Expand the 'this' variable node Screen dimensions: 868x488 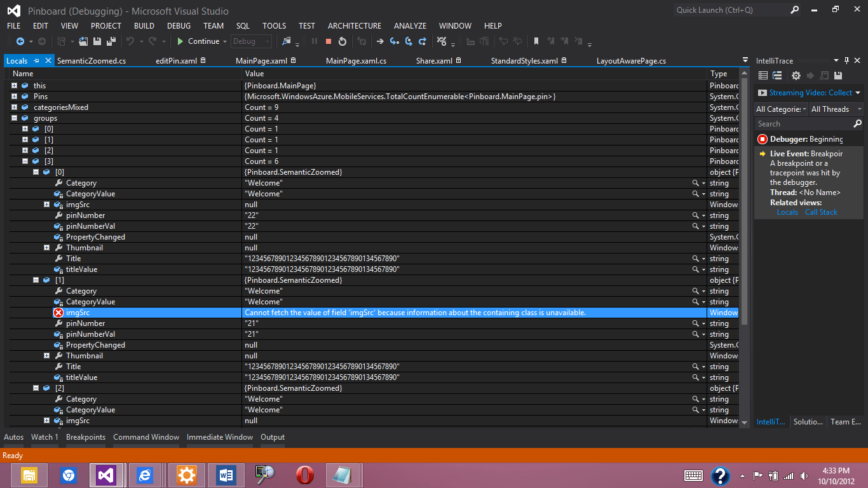pos(14,86)
